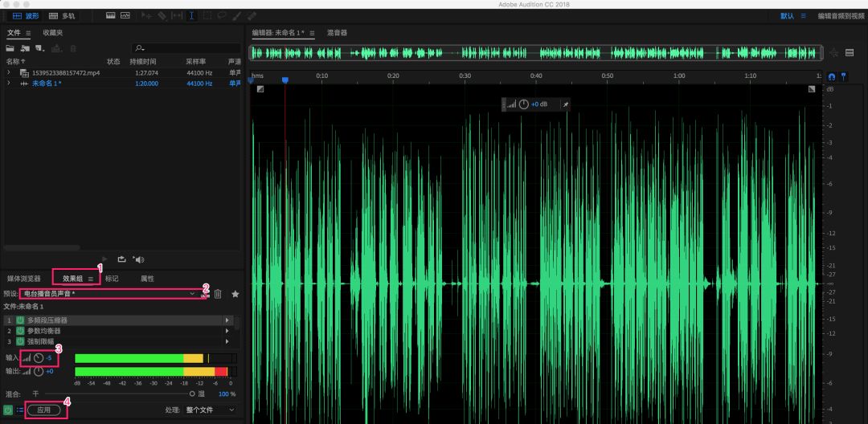Switch to the 混音器 tab

[337, 33]
